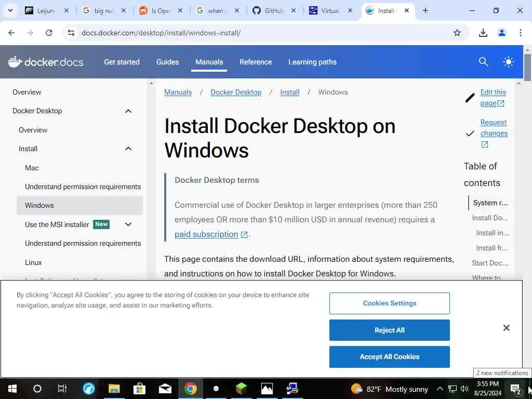Click the sidebar scroll up arrow
The height and width of the screenshot is (399, 532).
tap(151, 83)
